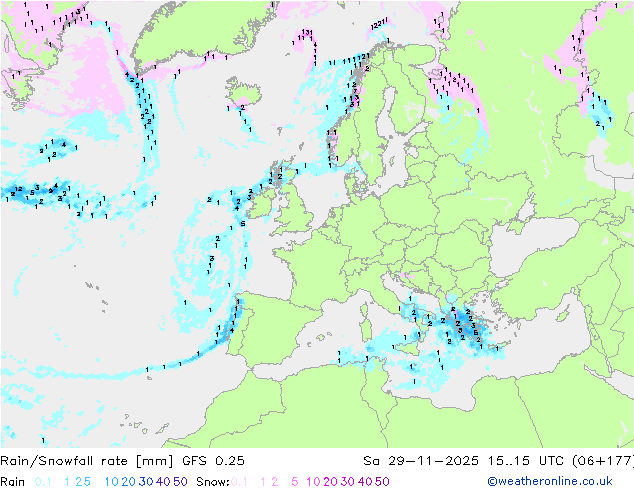634x490 pixels.
Task: Select the Rain 10 legend color value
Action: 112,482
